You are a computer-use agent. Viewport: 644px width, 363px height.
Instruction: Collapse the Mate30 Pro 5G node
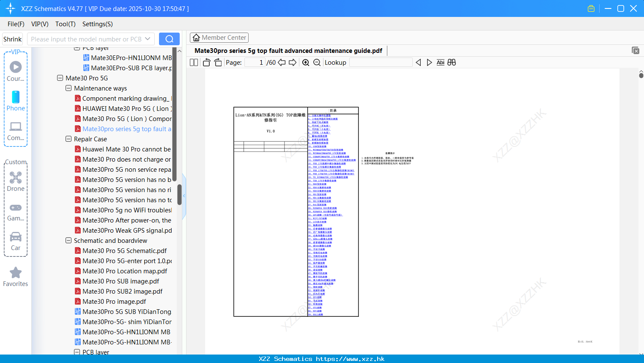click(x=60, y=78)
